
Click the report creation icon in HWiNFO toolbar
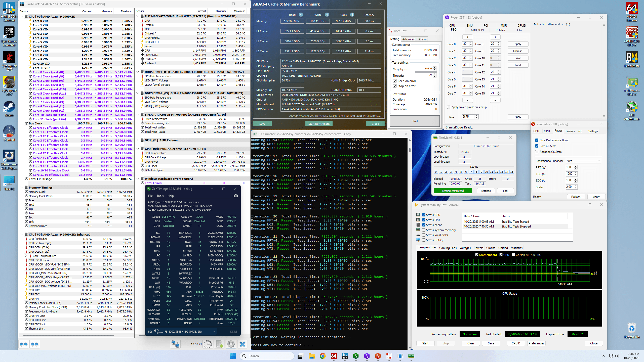(219, 344)
